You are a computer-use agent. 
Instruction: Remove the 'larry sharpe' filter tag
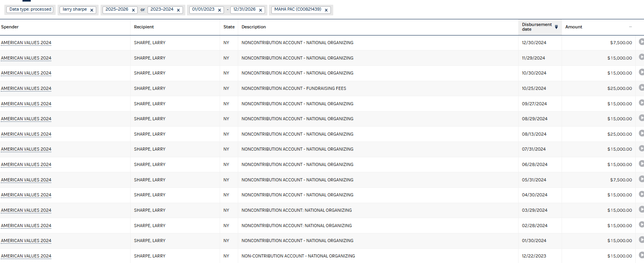[92, 10]
